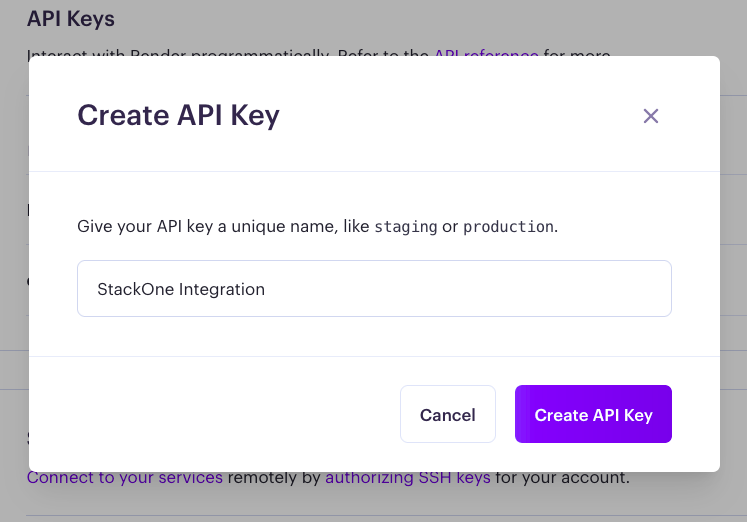The image size is (747, 522).
Task: Cancel the API key creation
Action: 448,414
